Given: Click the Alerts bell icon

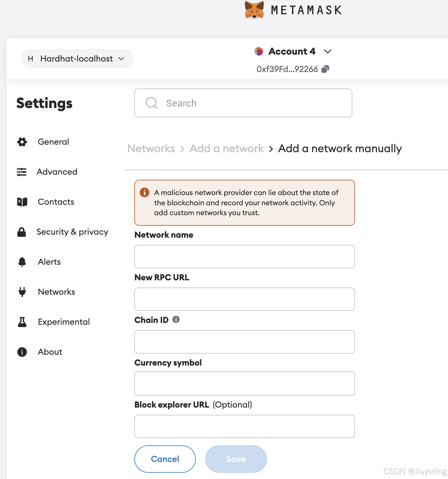Looking at the screenshot, I should coord(22,262).
